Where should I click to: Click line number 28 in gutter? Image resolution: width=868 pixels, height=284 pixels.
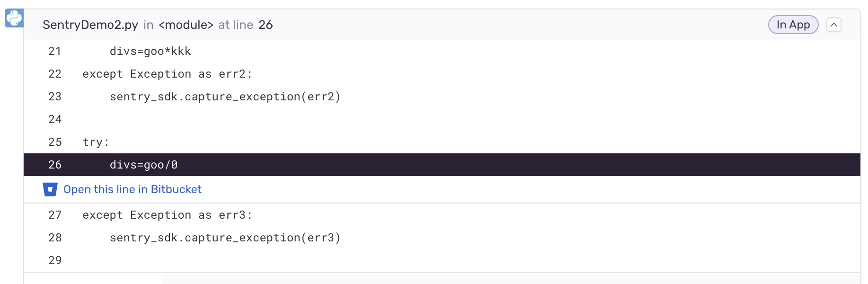click(x=55, y=238)
